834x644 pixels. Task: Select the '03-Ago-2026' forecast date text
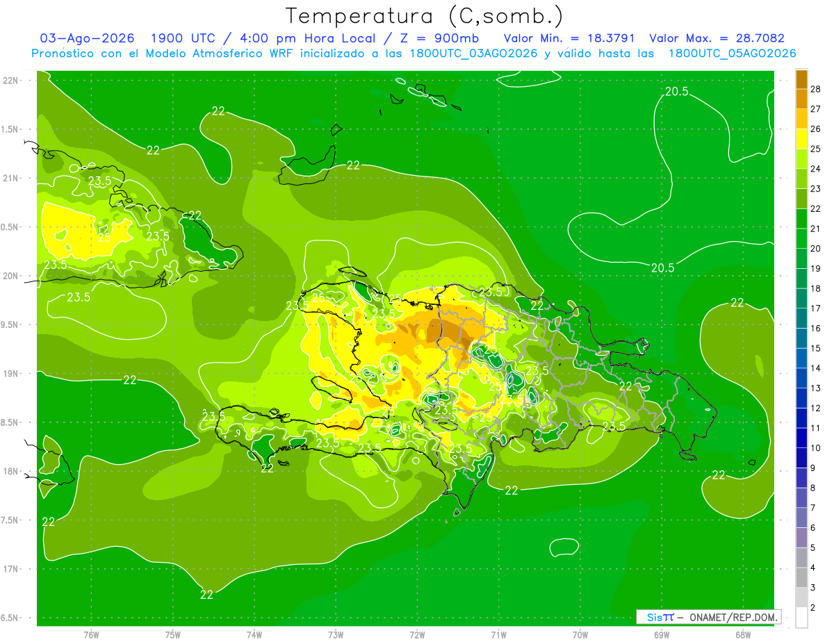(88, 38)
